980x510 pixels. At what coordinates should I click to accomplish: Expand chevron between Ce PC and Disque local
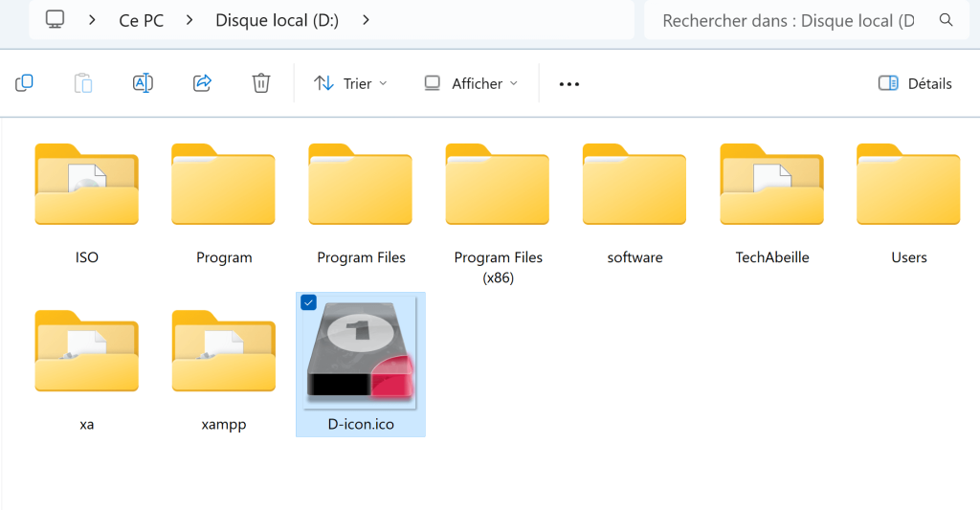pos(189,20)
